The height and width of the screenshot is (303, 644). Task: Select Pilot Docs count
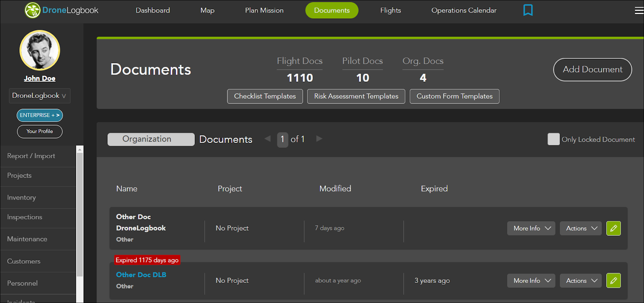tap(363, 78)
